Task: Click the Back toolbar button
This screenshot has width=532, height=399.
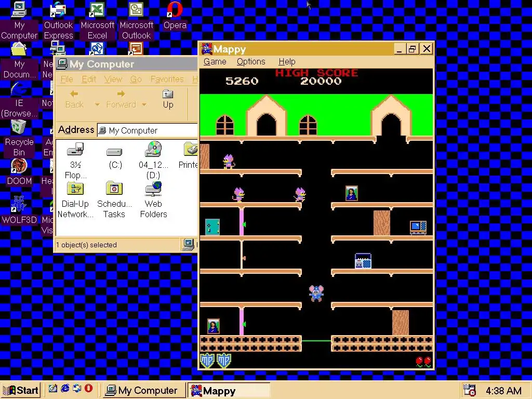Action: click(x=74, y=99)
